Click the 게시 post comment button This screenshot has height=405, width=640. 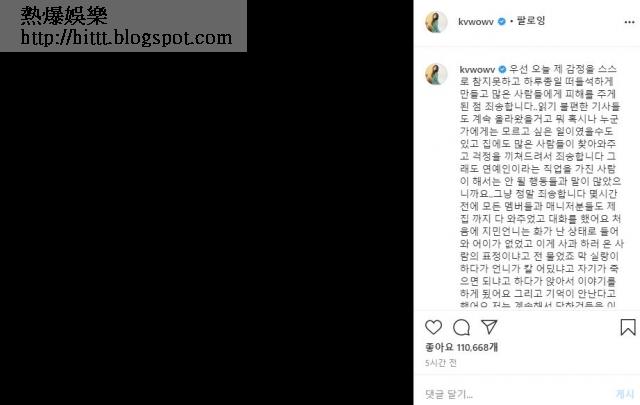(x=624, y=394)
